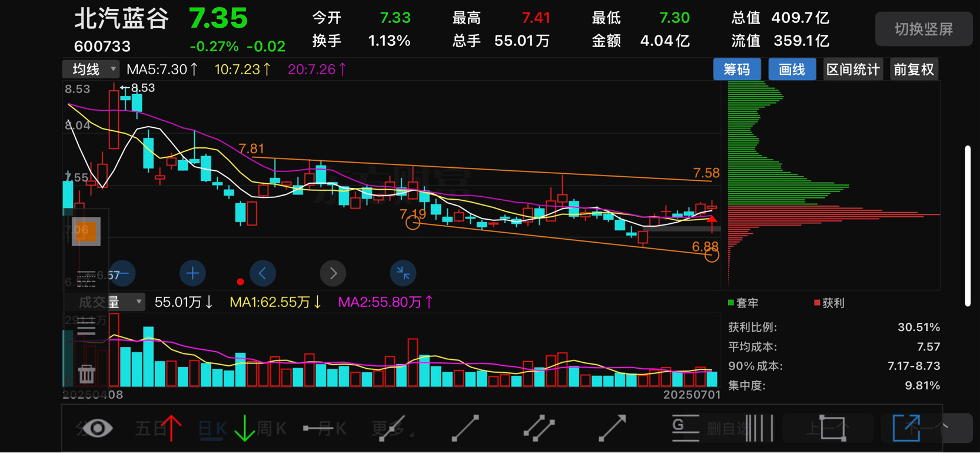Select the rectangle drawing tool
The height and width of the screenshot is (453, 980).
833,428
